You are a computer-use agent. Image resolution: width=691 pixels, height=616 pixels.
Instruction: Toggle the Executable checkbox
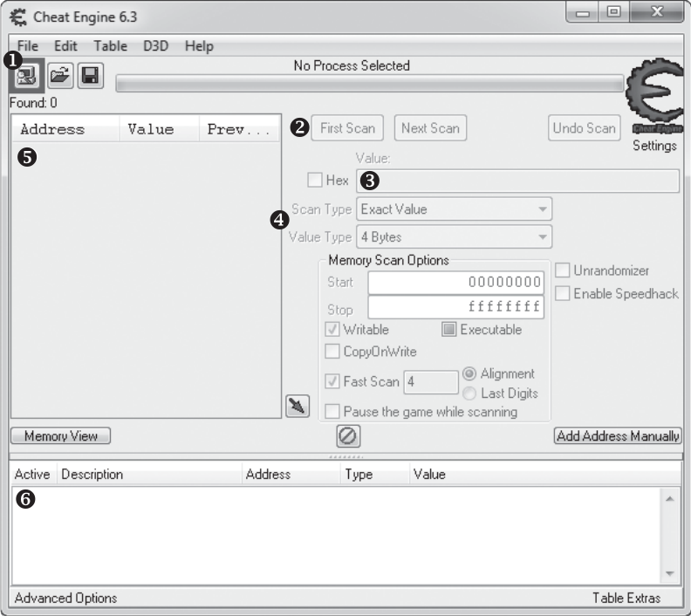(x=448, y=329)
